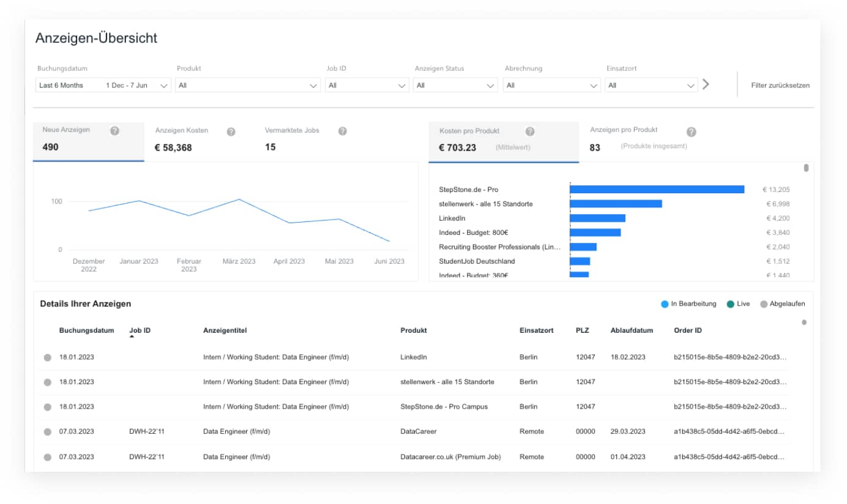Click the Januar 2023 axis label
Viewport: 847px width, 504px height.
pos(139,261)
